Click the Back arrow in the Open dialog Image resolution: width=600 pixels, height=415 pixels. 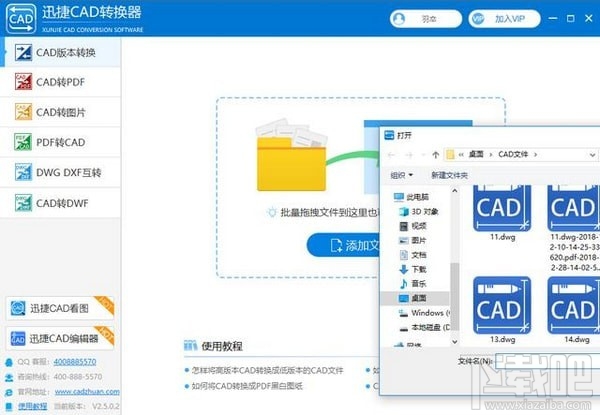391,155
